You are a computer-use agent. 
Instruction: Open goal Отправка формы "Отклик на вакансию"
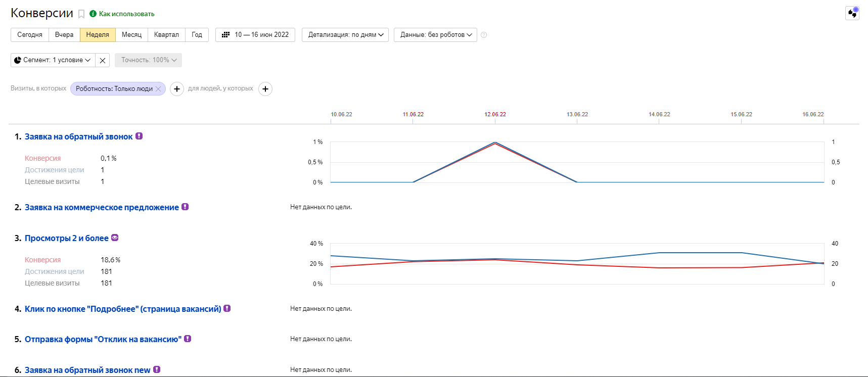(103, 340)
